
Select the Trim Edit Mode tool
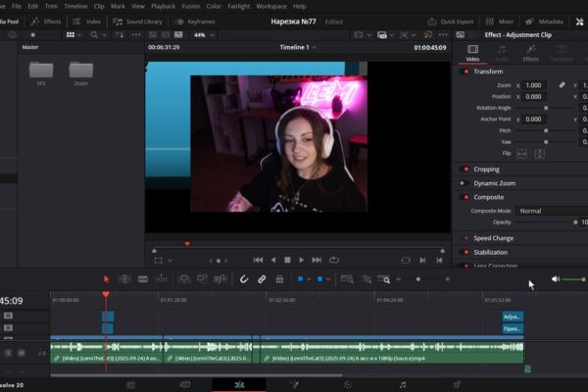click(x=124, y=279)
